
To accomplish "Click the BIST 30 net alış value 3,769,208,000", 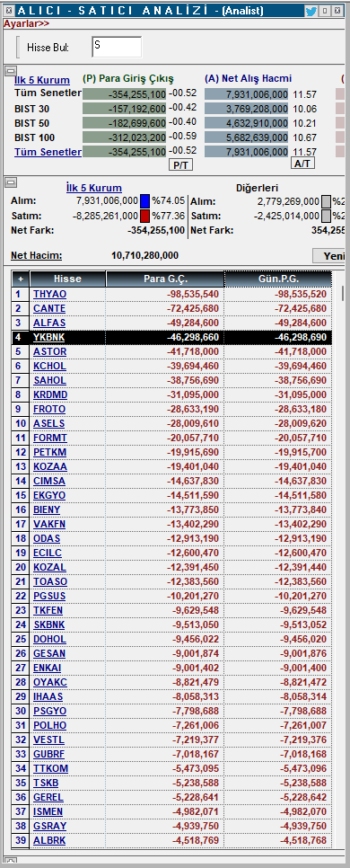I will (x=247, y=109).
